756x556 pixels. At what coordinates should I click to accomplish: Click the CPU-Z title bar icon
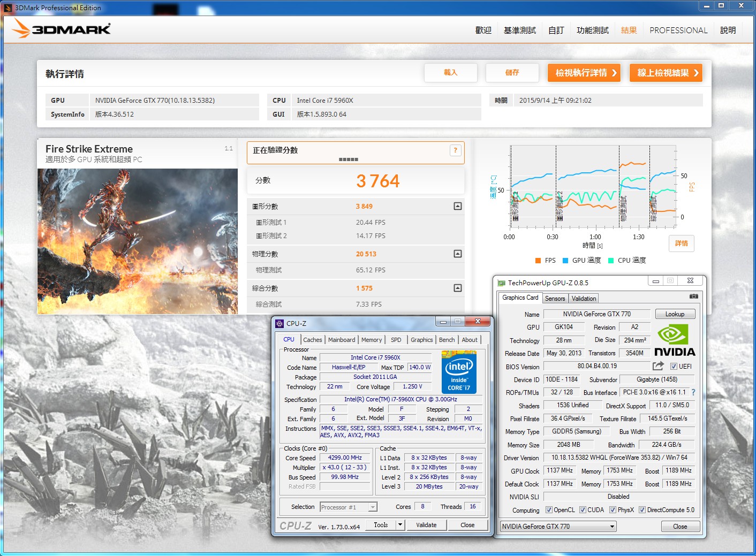(x=279, y=323)
